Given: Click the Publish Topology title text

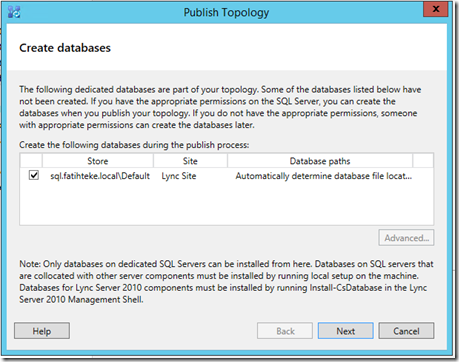Looking at the screenshot, I should coord(226,12).
